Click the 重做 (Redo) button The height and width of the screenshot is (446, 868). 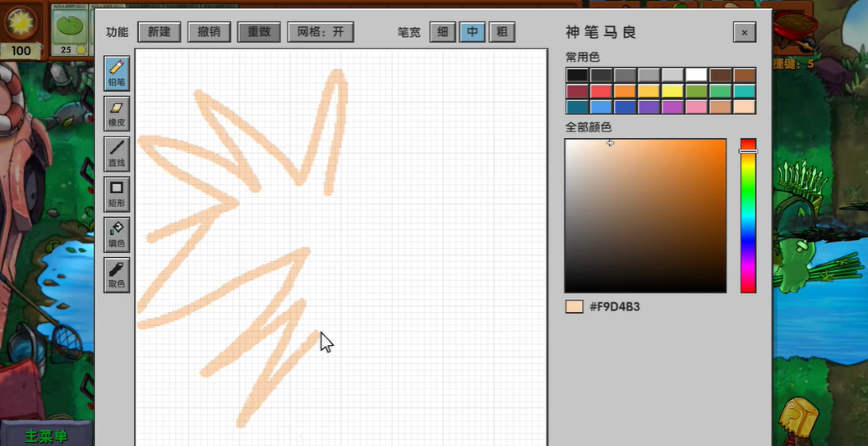[259, 32]
